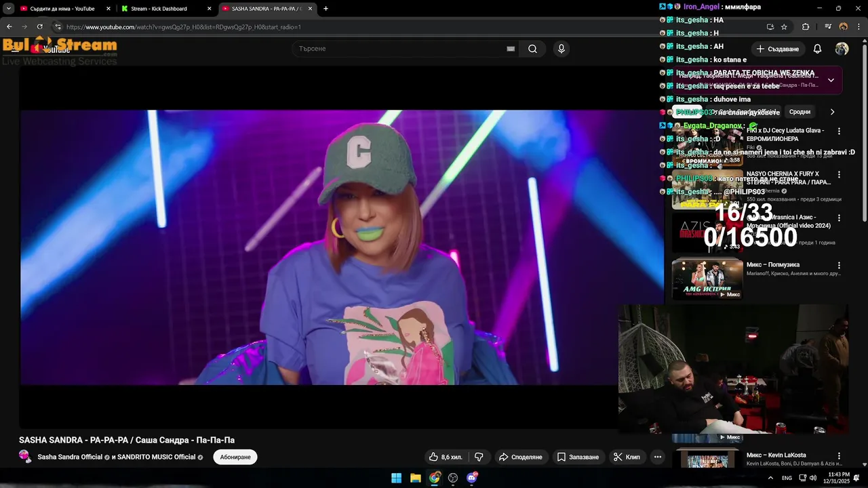
Task: Dislike the video with the thumbs-down icon
Action: (479, 457)
